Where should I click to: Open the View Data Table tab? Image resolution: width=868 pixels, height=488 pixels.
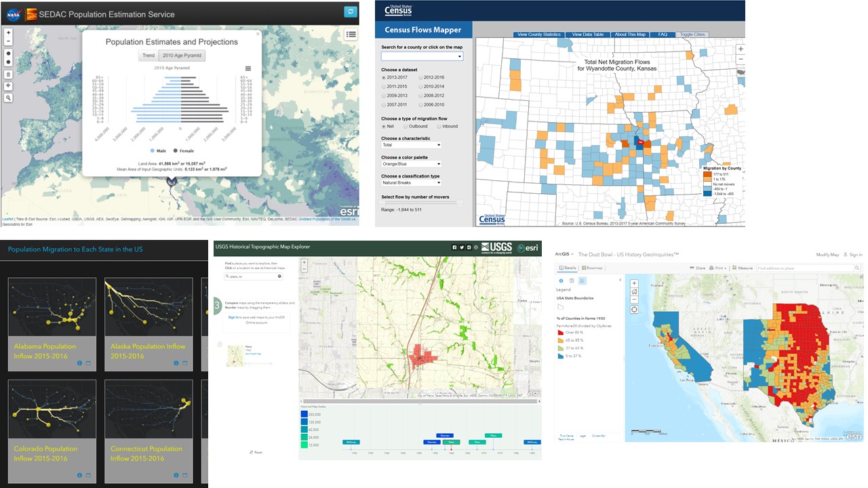click(x=588, y=35)
